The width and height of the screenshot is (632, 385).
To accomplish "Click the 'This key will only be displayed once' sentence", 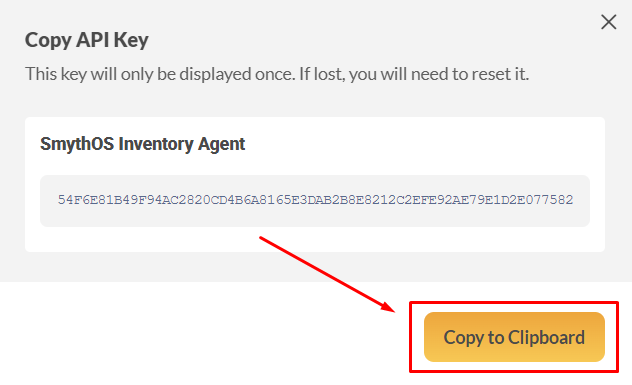I will pyautogui.click(x=160, y=74).
